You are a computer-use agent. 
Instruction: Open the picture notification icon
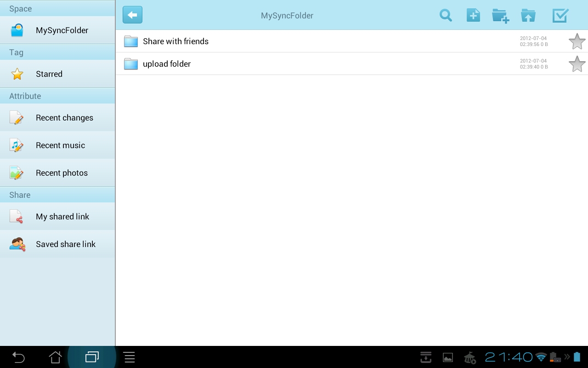pos(448,357)
